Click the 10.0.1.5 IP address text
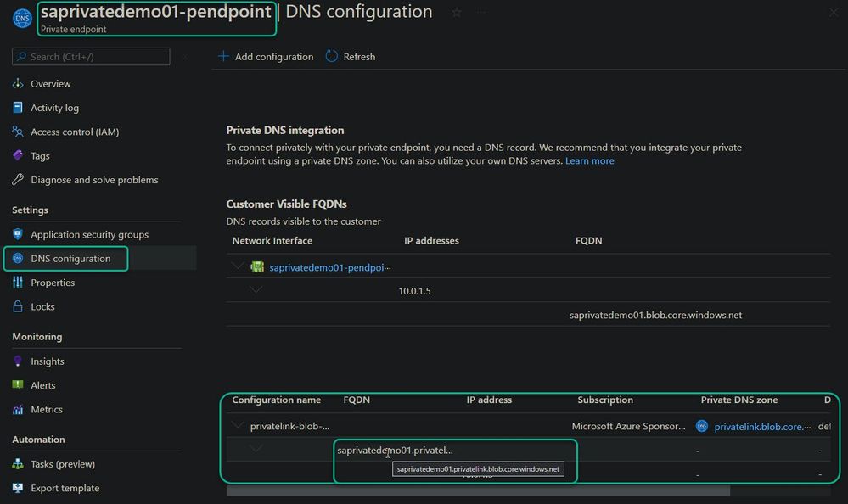This screenshot has width=848, height=504. [415, 291]
